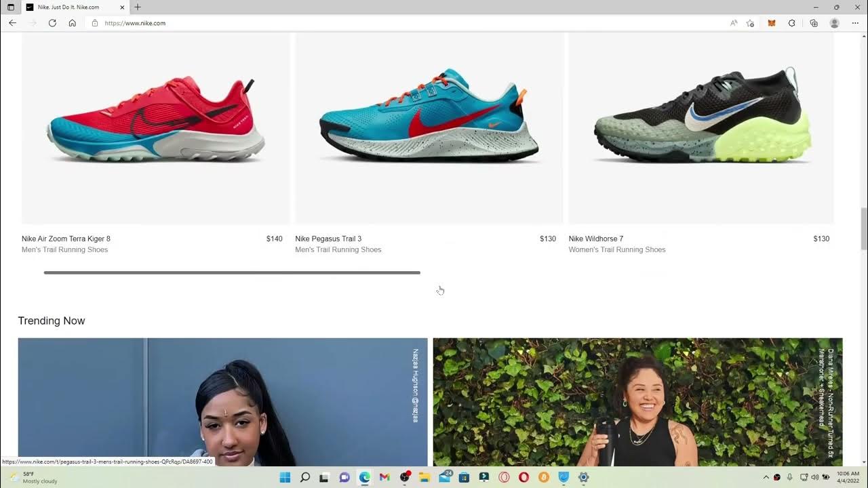
Task: Open the MetaMask fox extension
Action: click(x=771, y=23)
